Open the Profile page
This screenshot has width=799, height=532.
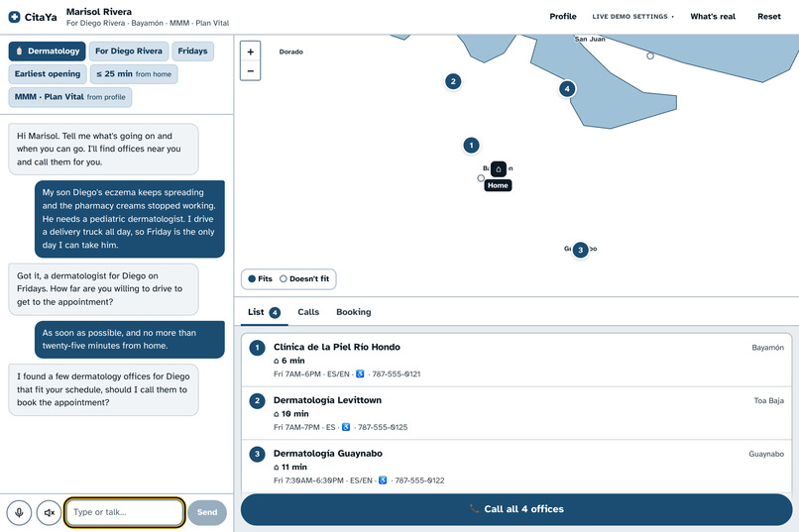pyautogui.click(x=562, y=16)
